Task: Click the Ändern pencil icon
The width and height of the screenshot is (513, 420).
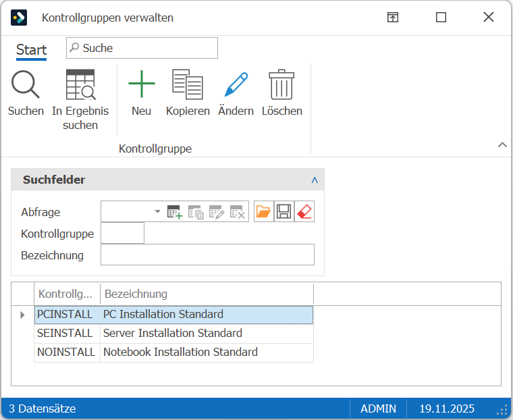Action: (x=236, y=84)
